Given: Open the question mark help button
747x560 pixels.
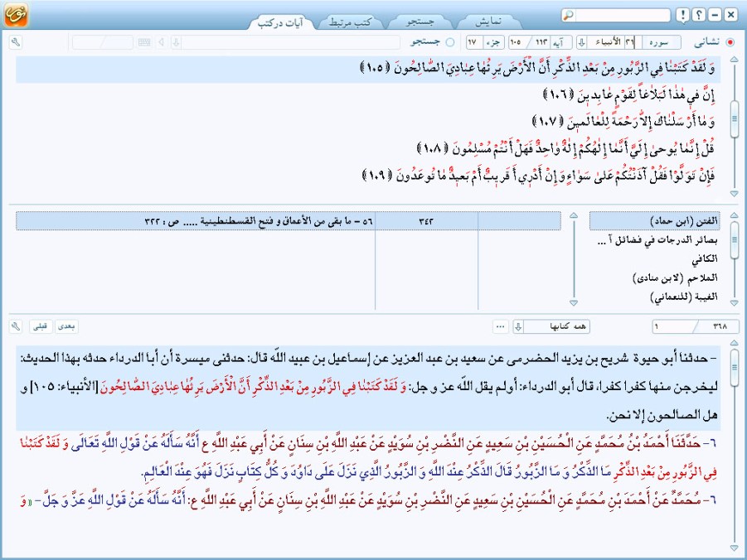Looking at the screenshot, I should click(698, 15).
